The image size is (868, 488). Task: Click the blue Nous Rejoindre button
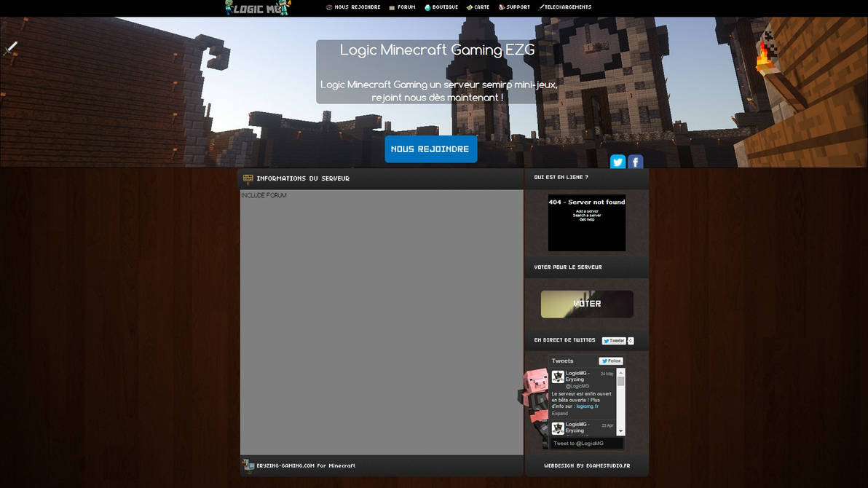[x=430, y=149]
